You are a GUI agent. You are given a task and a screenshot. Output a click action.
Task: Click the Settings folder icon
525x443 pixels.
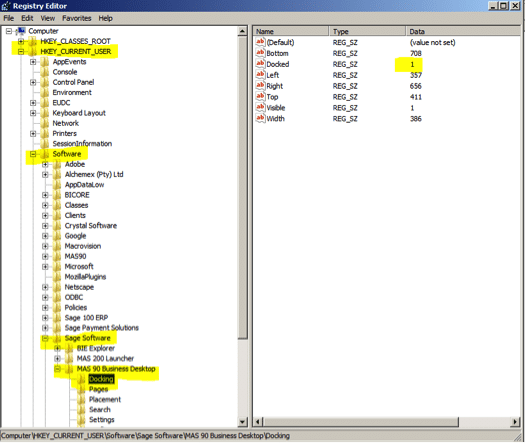point(81,420)
